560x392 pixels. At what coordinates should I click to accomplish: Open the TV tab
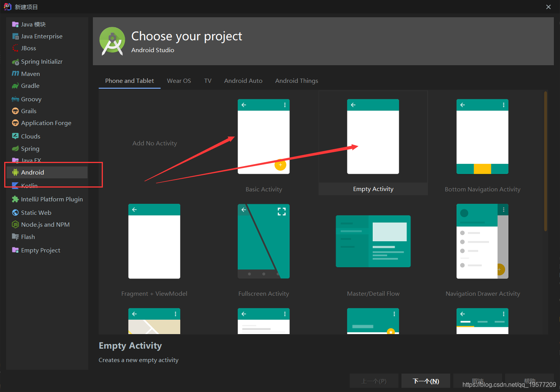click(208, 81)
